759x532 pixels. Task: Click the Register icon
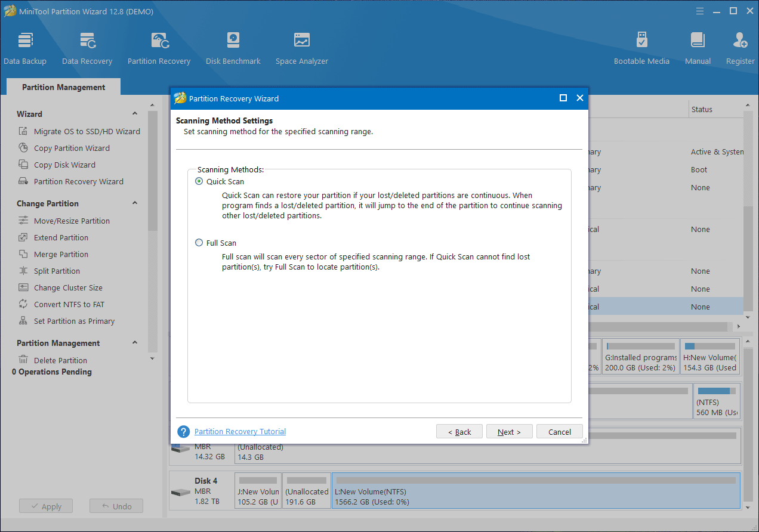(x=740, y=41)
